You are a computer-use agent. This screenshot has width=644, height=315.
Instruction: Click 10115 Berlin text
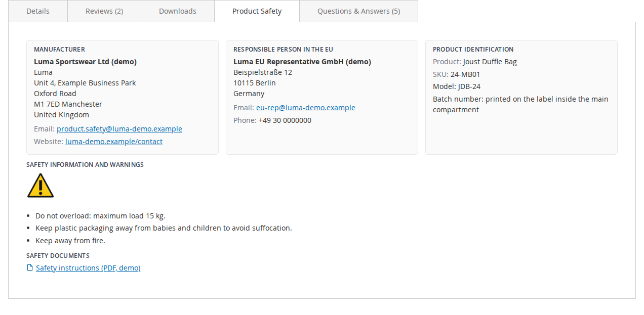[x=255, y=83]
